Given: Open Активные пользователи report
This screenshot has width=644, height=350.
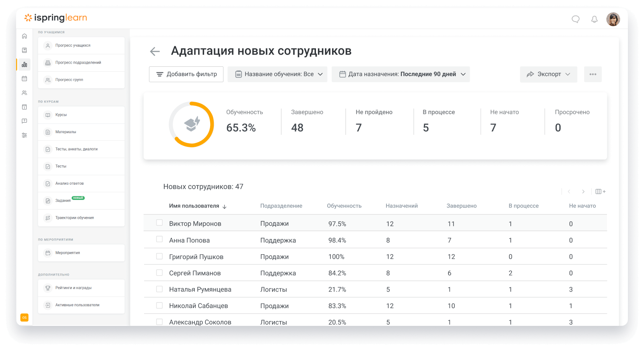Looking at the screenshot, I should pos(81,305).
